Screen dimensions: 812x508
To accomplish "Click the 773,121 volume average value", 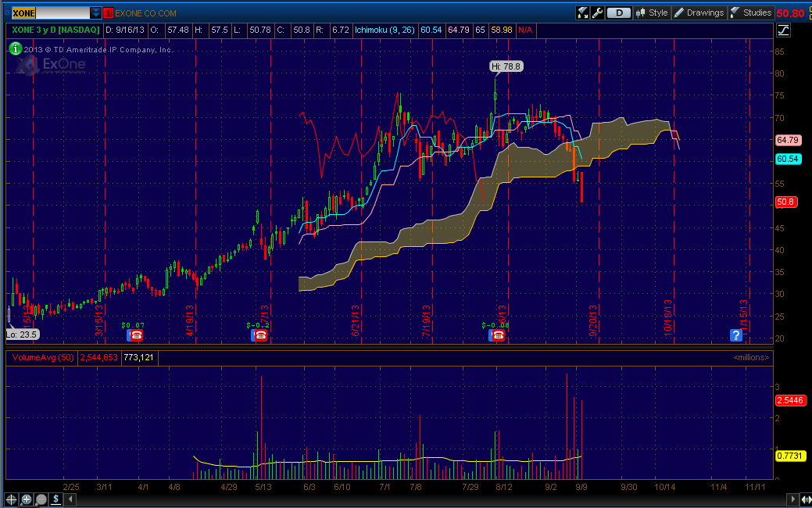I will [139, 357].
